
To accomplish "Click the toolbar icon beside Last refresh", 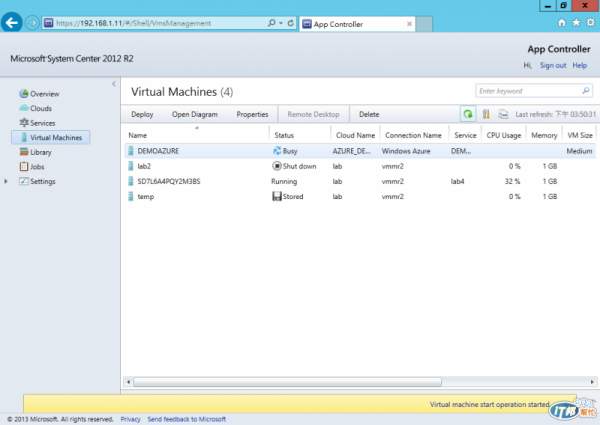I will [503, 114].
